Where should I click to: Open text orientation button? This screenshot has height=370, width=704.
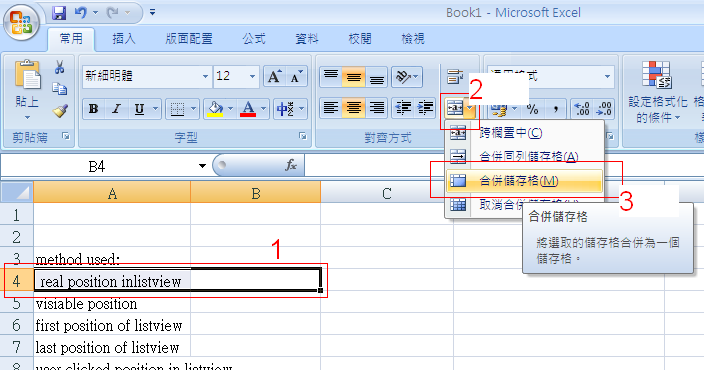coord(407,76)
